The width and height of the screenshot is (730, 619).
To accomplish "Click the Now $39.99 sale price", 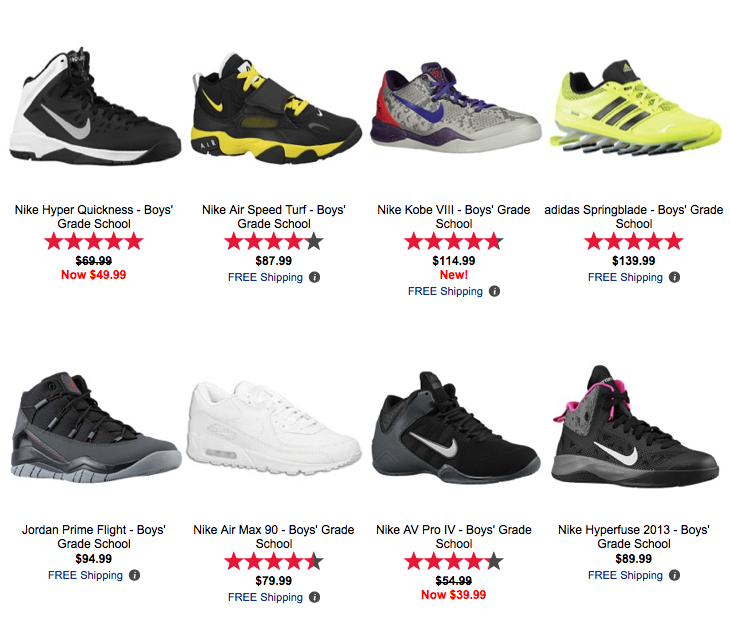I will click(x=454, y=595).
